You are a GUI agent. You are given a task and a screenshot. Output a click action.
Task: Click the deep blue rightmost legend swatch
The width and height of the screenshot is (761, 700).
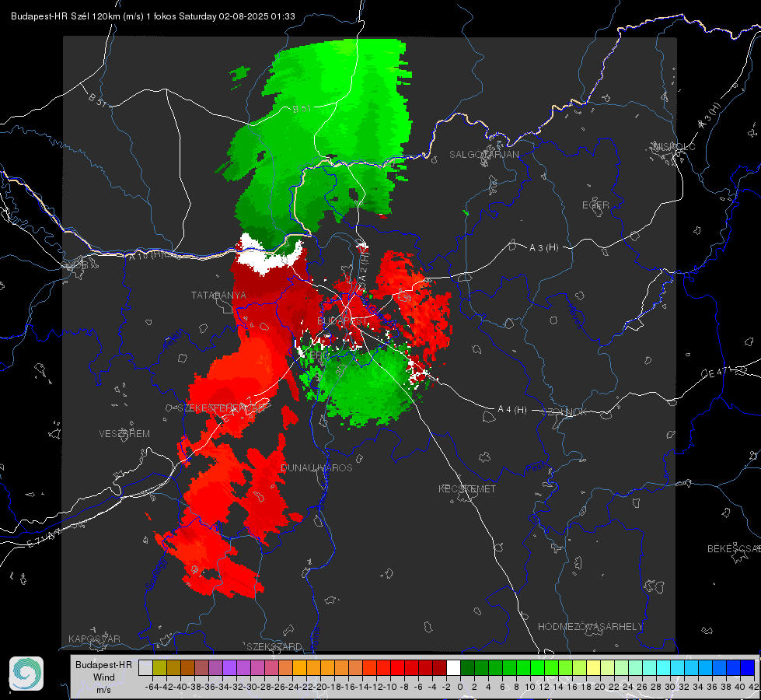[748, 667]
